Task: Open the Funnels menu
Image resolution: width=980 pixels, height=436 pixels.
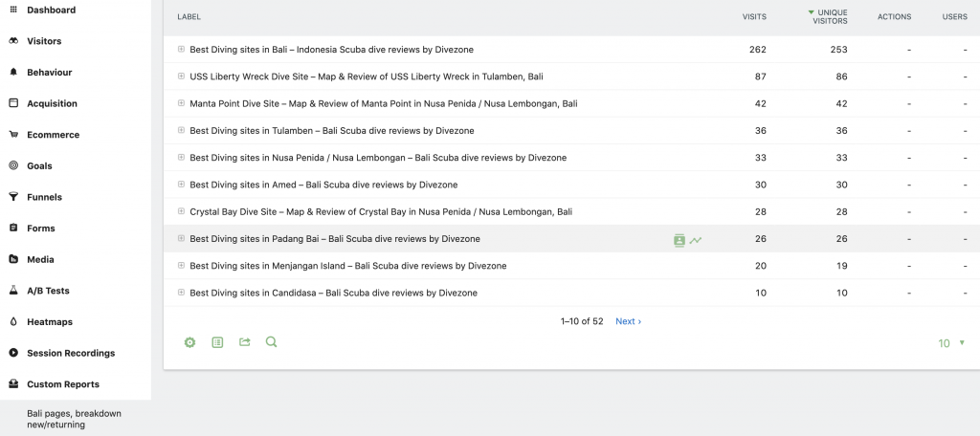Action: click(x=44, y=197)
